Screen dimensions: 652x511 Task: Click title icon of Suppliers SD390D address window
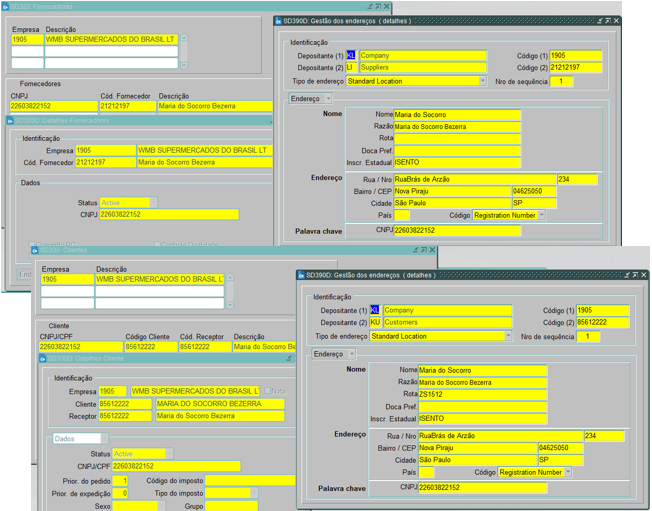(279, 21)
